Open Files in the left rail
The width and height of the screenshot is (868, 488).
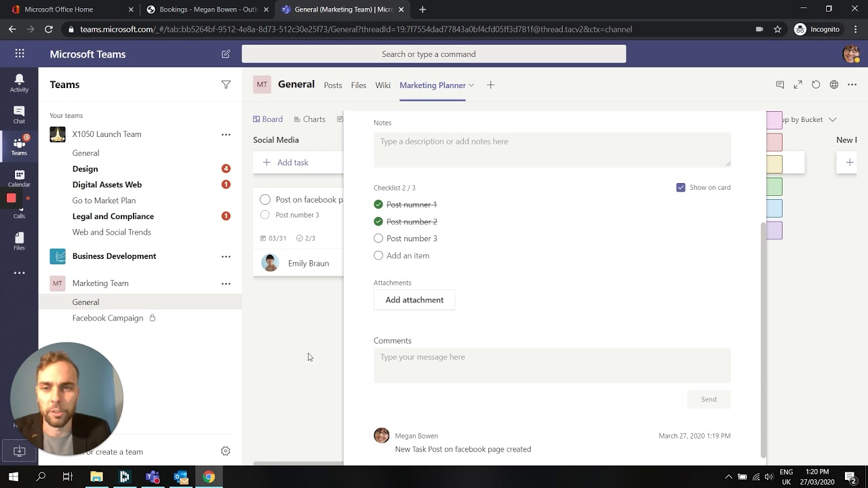tap(19, 241)
